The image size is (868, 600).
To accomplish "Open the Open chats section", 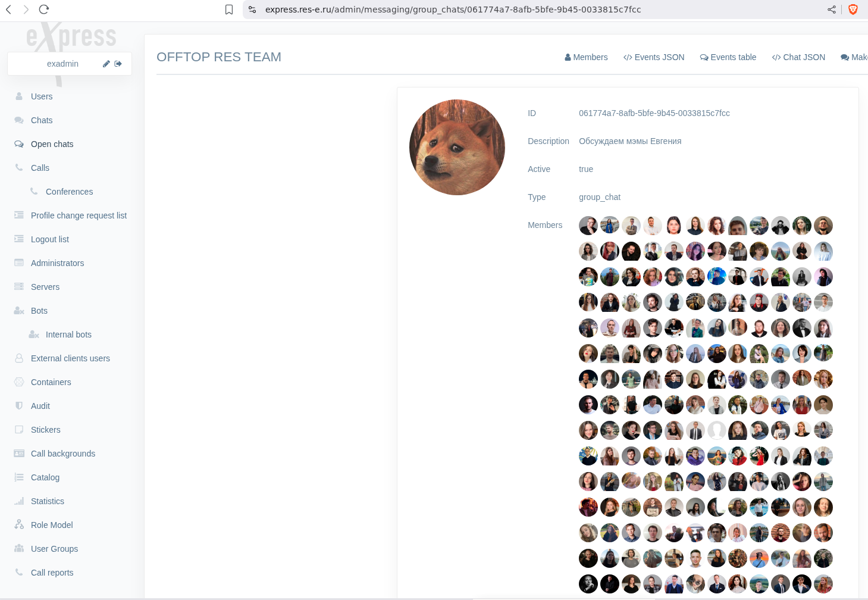I will click(52, 144).
